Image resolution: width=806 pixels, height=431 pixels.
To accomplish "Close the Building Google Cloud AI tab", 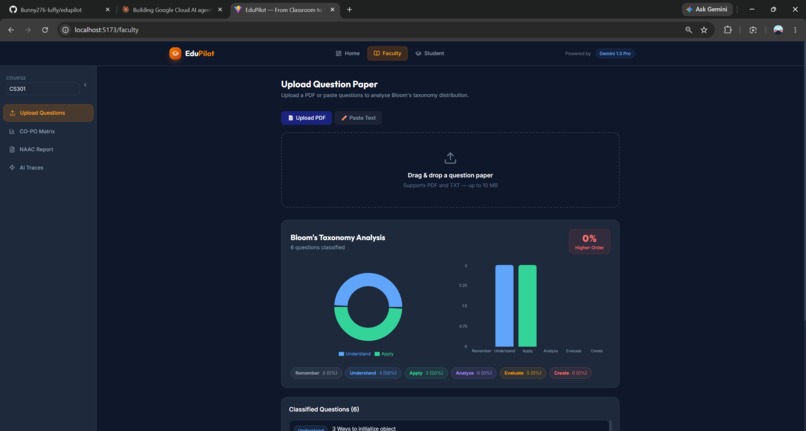I will [x=220, y=10].
